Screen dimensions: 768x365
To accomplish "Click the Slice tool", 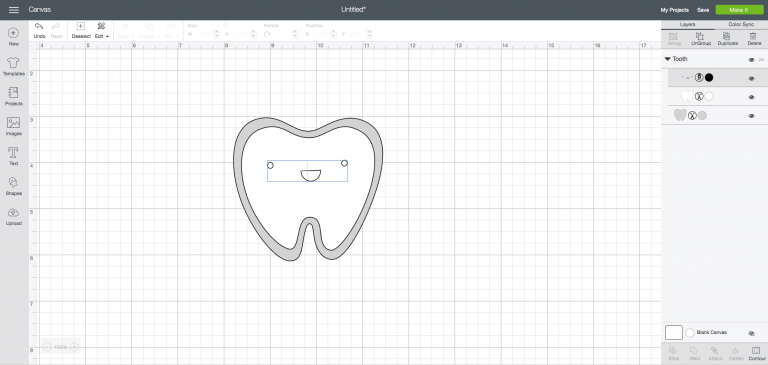I will click(673, 354).
